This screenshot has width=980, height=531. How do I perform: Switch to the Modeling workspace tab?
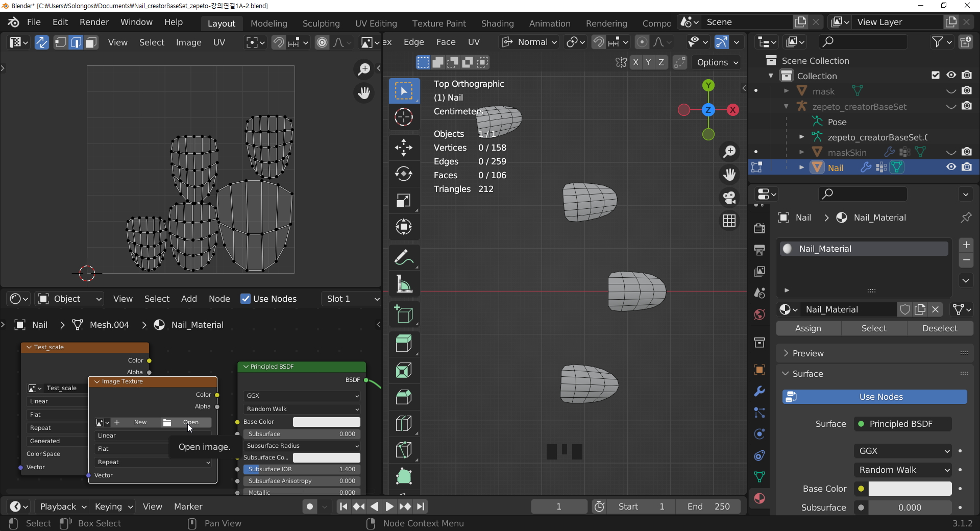(269, 23)
